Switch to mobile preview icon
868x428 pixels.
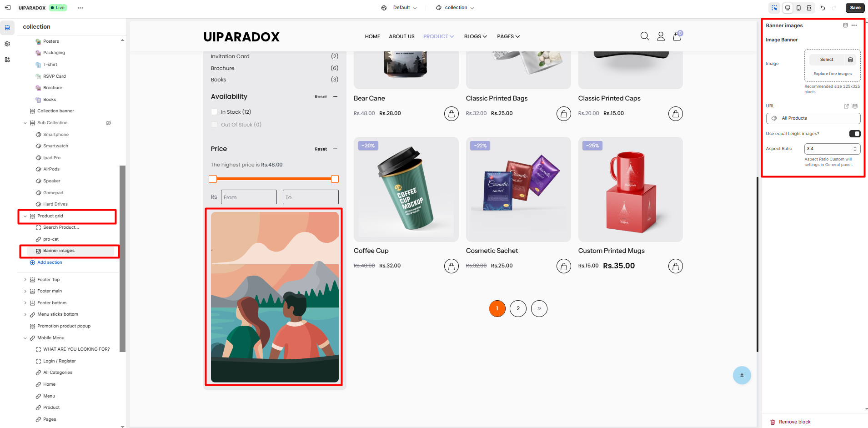[798, 8]
